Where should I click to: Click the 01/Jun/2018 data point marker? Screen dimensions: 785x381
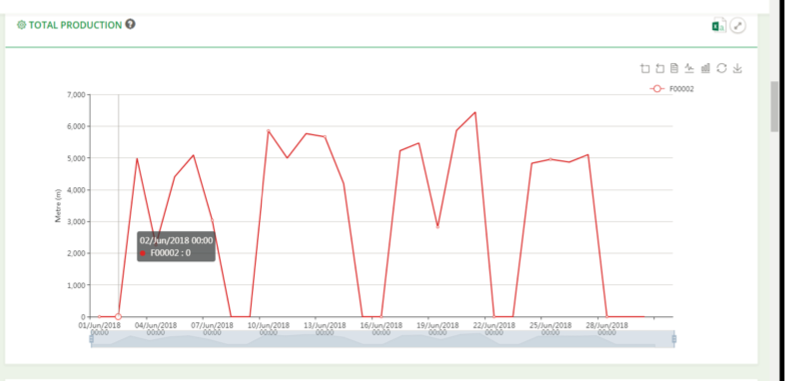tap(100, 316)
